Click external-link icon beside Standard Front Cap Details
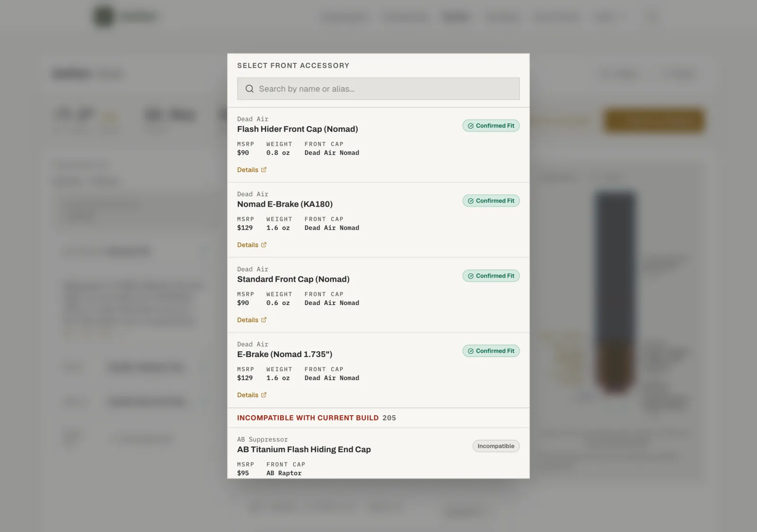757x532 pixels. [x=264, y=320]
